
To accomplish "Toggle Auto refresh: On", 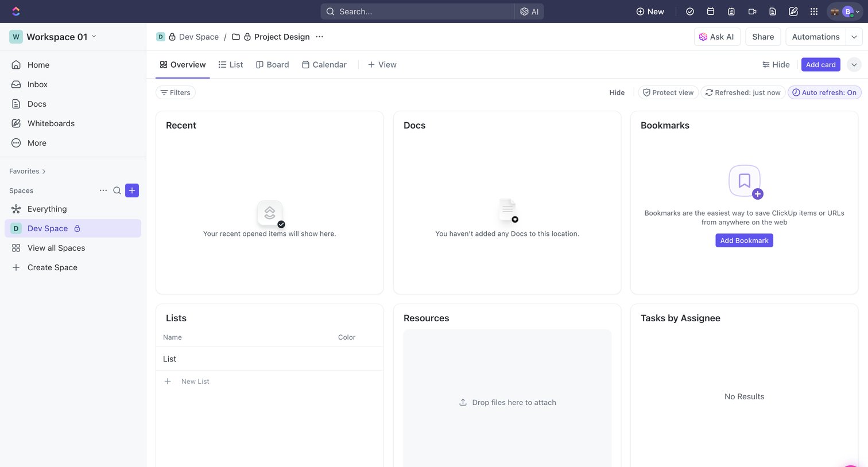I will 824,92.
